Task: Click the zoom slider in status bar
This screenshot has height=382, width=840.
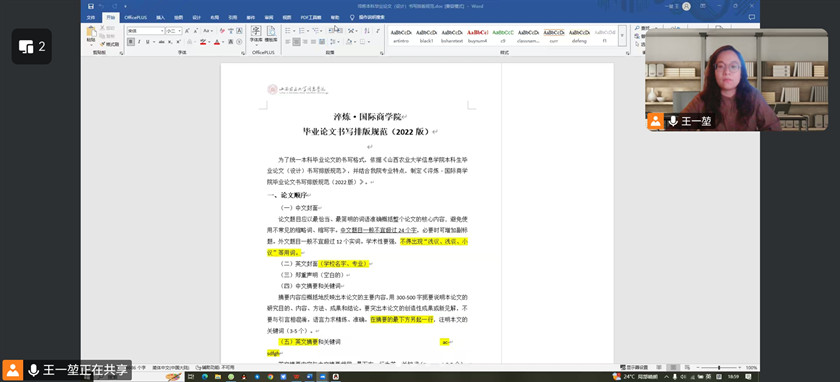Action: [x=719, y=368]
